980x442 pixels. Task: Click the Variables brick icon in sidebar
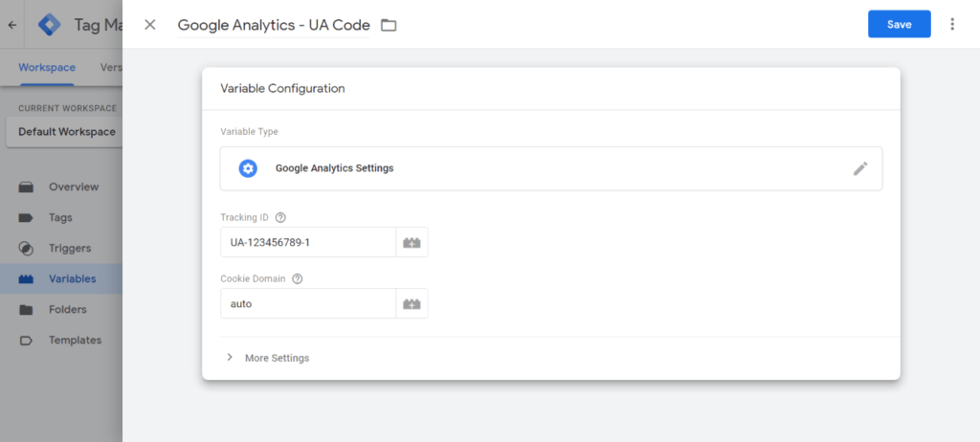click(x=26, y=278)
